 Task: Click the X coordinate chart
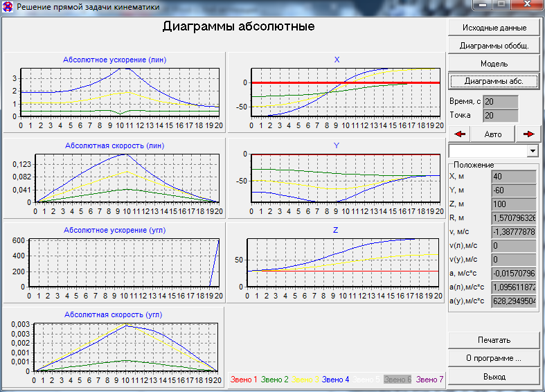click(x=337, y=92)
